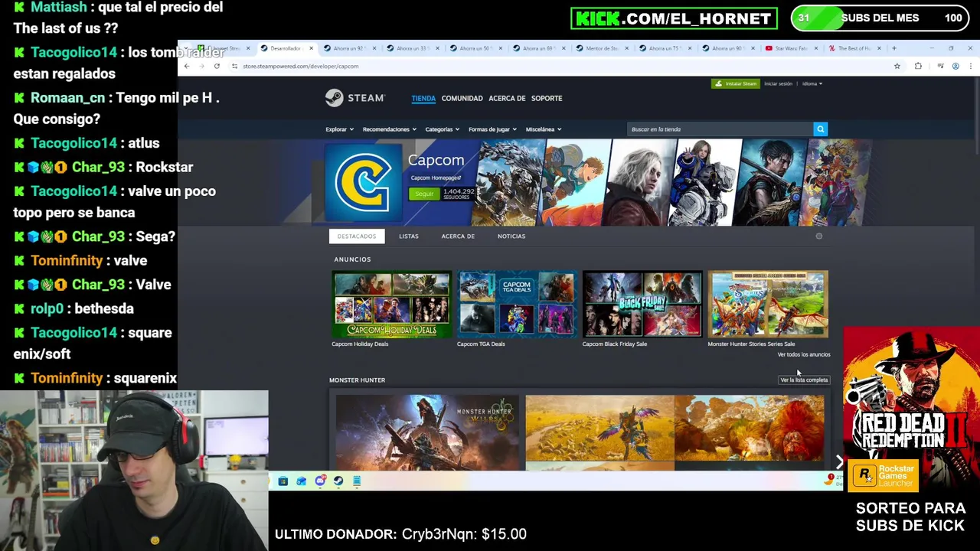Click 'Ver la lista completa' button
This screenshot has width=980, height=551.
(x=804, y=380)
